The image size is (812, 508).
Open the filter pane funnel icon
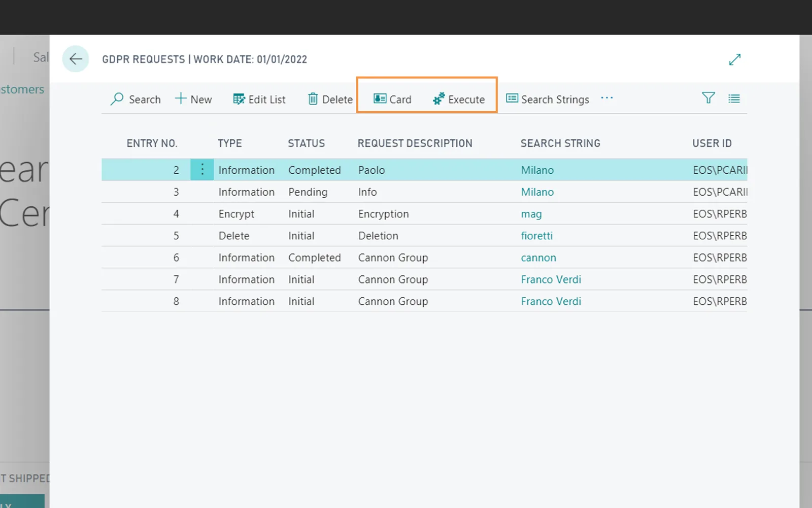pyautogui.click(x=708, y=98)
